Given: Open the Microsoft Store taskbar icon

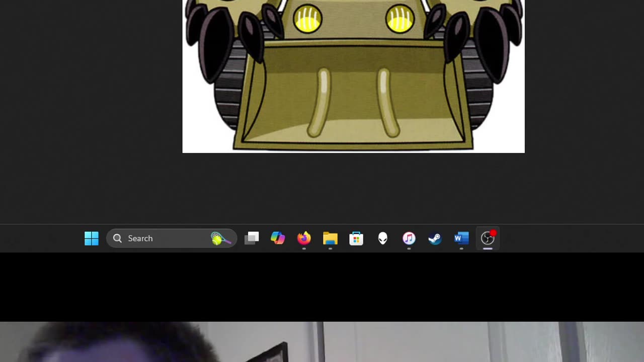Looking at the screenshot, I should tap(356, 238).
